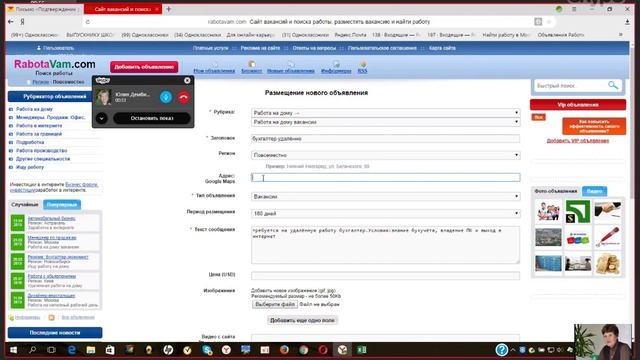Open Opera from the taskbar
640x360 pixels.
(x=323, y=350)
